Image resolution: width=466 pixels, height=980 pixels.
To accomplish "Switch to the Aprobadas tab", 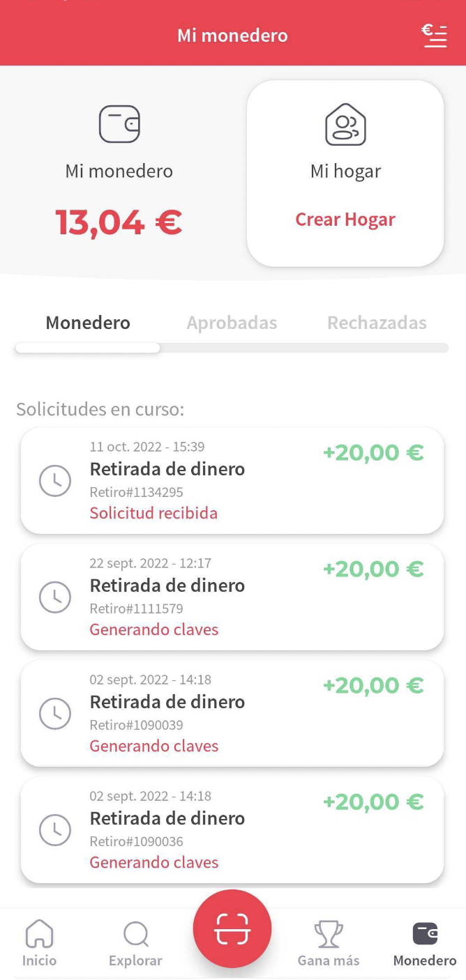I will 232,323.
